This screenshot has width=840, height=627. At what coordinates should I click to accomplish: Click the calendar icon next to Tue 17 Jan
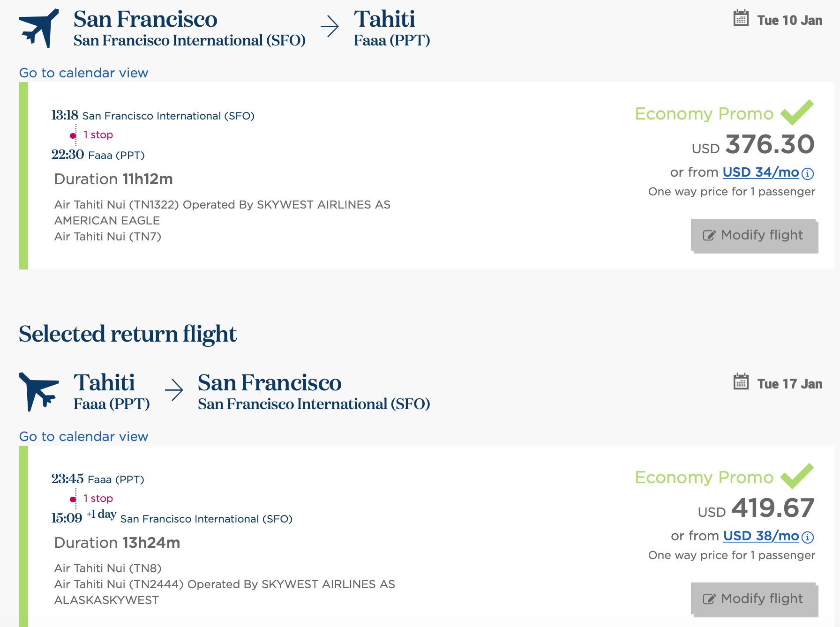tap(741, 382)
